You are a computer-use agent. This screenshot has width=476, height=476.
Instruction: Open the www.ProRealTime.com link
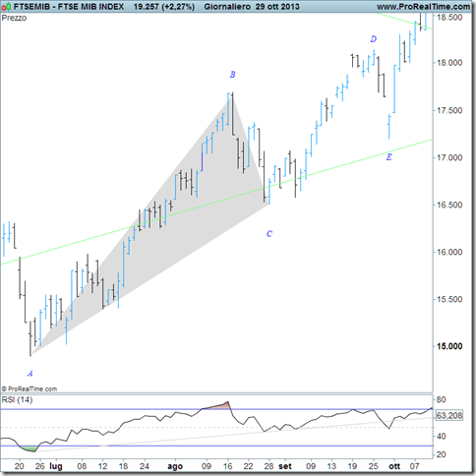[423, 7]
